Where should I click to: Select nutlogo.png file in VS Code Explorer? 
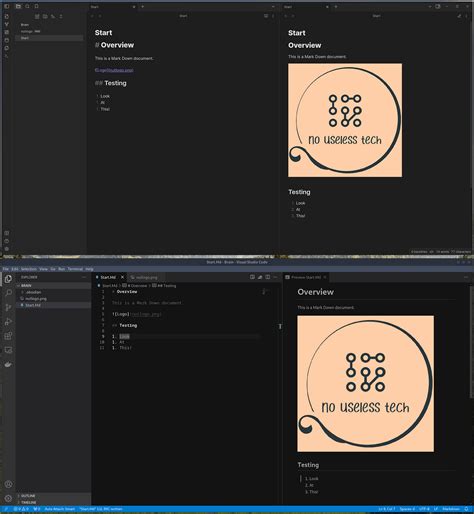(53, 299)
